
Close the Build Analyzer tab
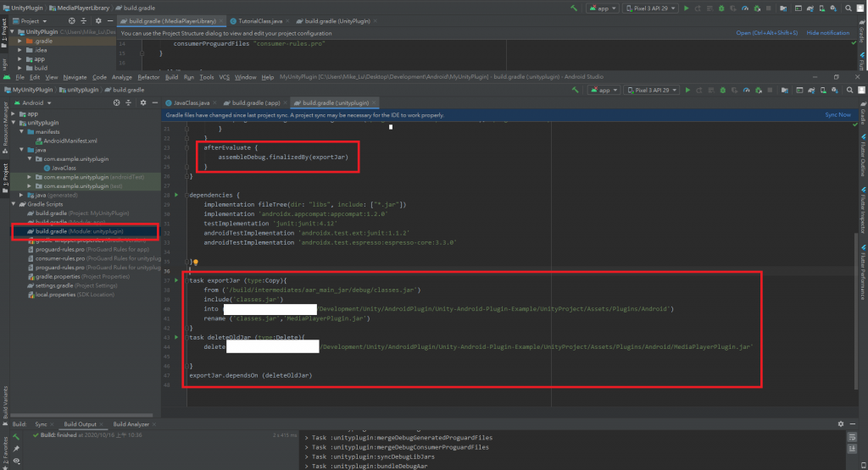pos(154,424)
